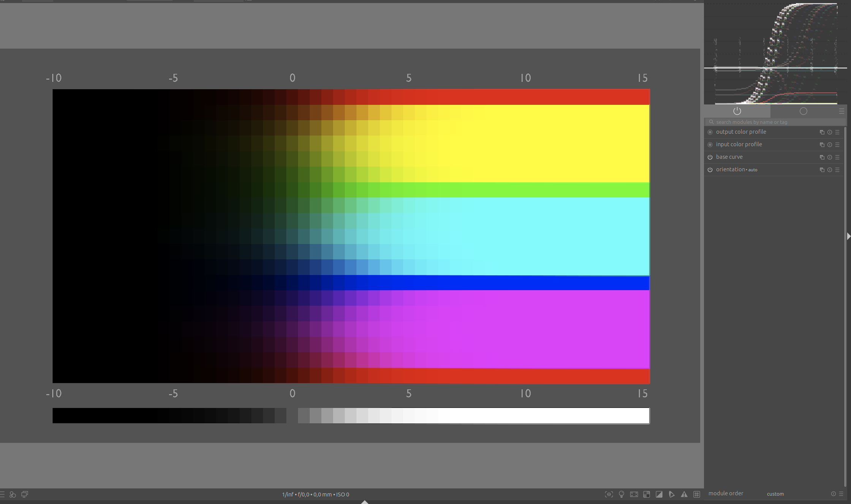The image size is (851, 504).
Task: Click output color profile always-on indicator
Action: [710, 132]
